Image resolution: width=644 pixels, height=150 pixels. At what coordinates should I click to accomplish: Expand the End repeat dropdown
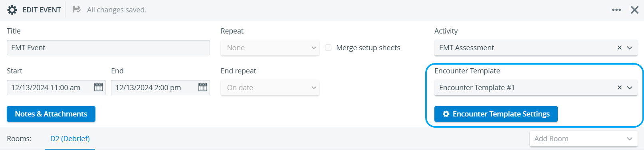click(270, 87)
